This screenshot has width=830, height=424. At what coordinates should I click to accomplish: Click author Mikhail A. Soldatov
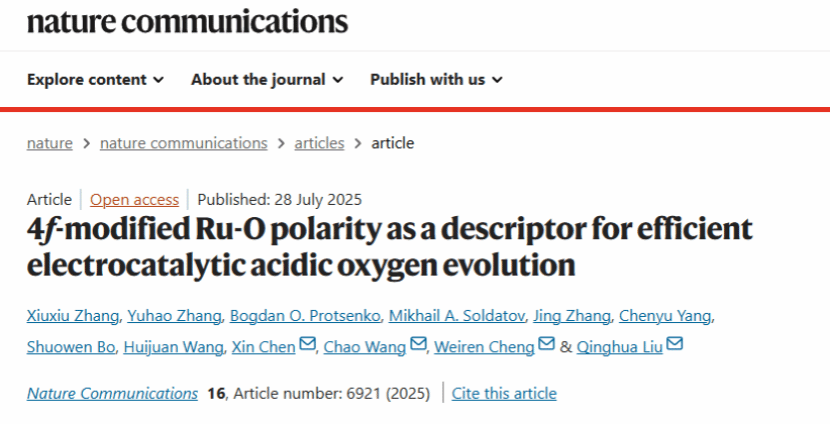click(x=457, y=316)
